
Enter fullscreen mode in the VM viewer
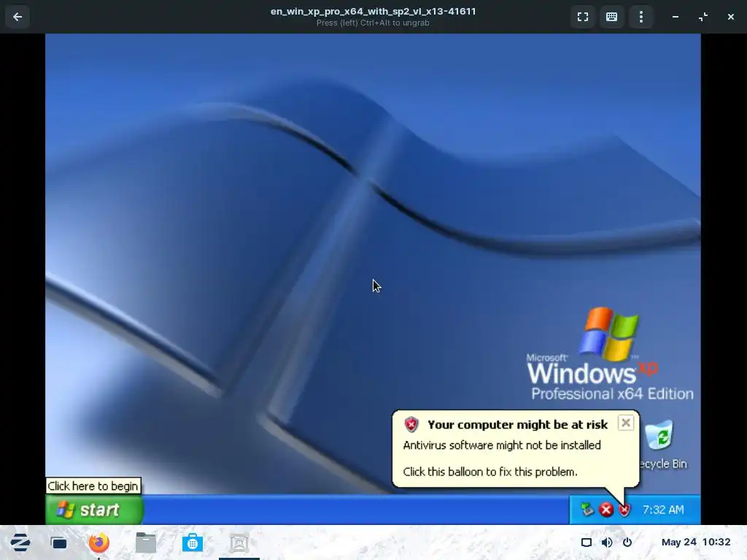point(583,17)
